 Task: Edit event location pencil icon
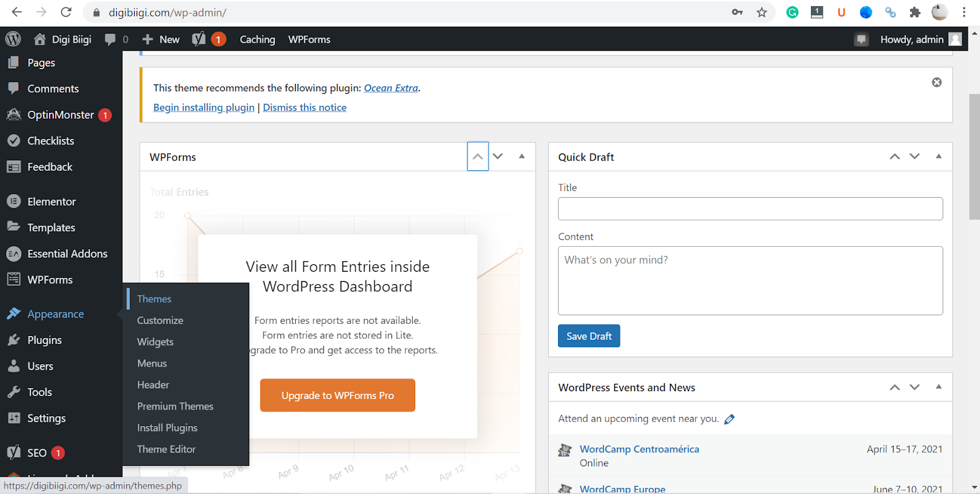[729, 419]
